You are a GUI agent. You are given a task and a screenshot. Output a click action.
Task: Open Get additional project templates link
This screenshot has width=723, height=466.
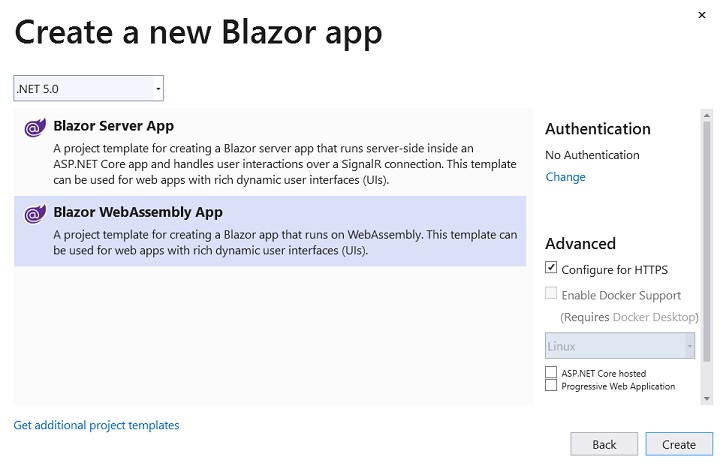96,425
